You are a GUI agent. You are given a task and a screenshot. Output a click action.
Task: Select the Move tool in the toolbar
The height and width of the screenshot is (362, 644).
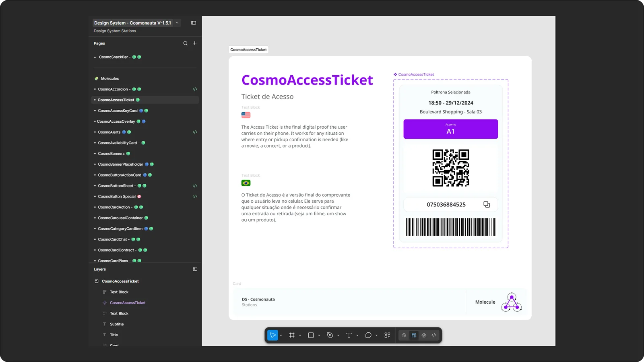pos(272,335)
